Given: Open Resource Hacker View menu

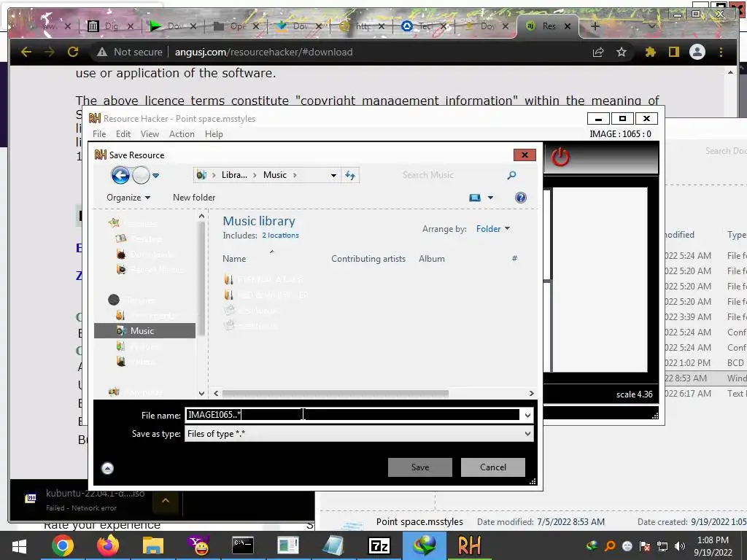Looking at the screenshot, I should pyautogui.click(x=150, y=134).
